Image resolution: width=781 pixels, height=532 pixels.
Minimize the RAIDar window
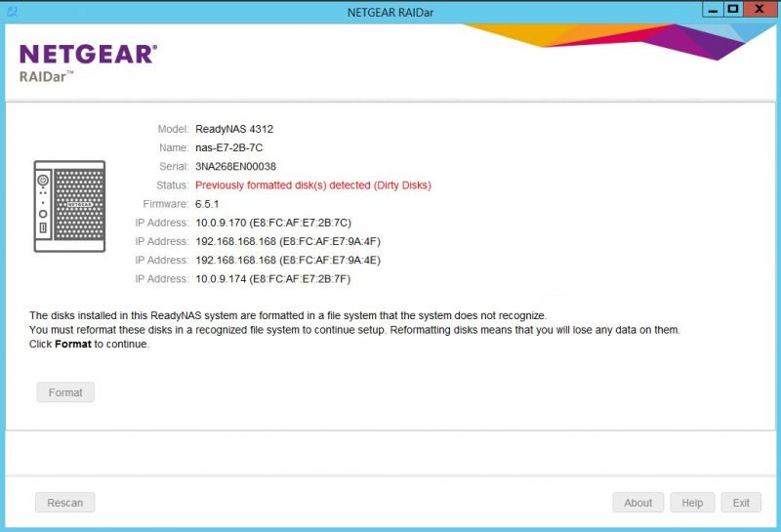click(x=713, y=10)
